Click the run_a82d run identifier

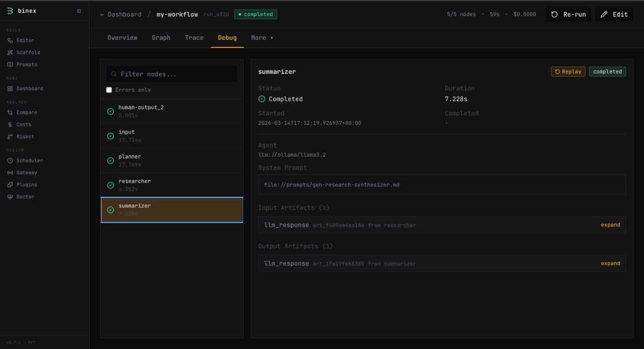click(x=216, y=14)
